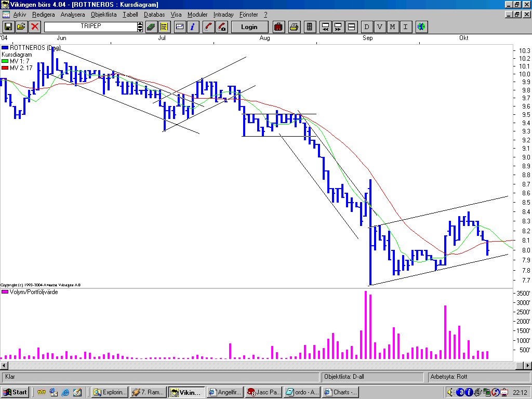Open the Redigera menu

44,15
